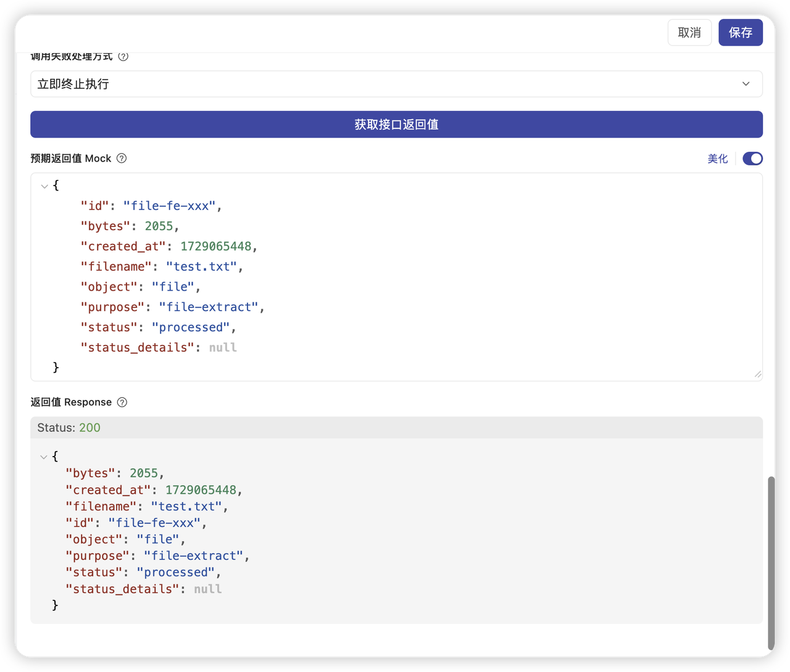The width and height of the screenshot is (790, 672).
Task: Show help tooltip for 预期返回值 Mock
Action: point(122,159)
